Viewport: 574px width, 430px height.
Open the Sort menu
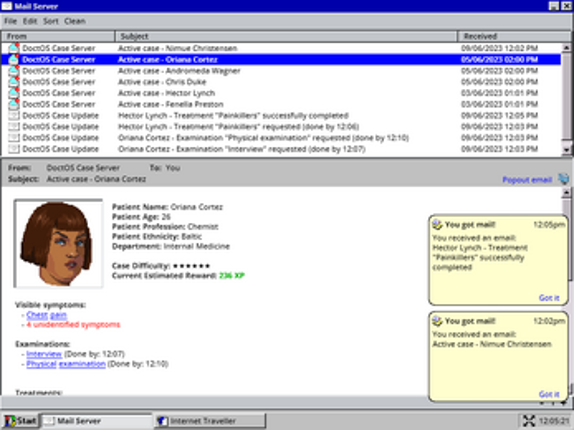point(51,21)
